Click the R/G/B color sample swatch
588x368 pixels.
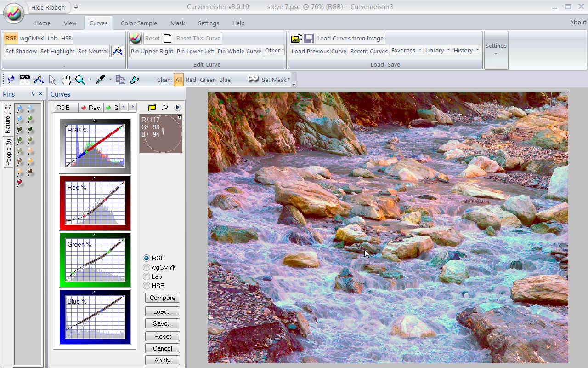pyautogui.click(x=161, y=133)
